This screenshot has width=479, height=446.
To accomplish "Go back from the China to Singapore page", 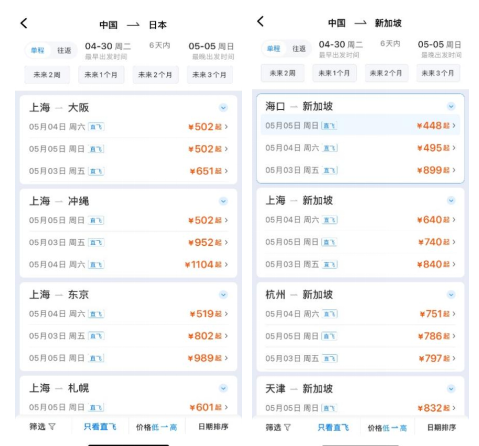I will coord(261,22).
